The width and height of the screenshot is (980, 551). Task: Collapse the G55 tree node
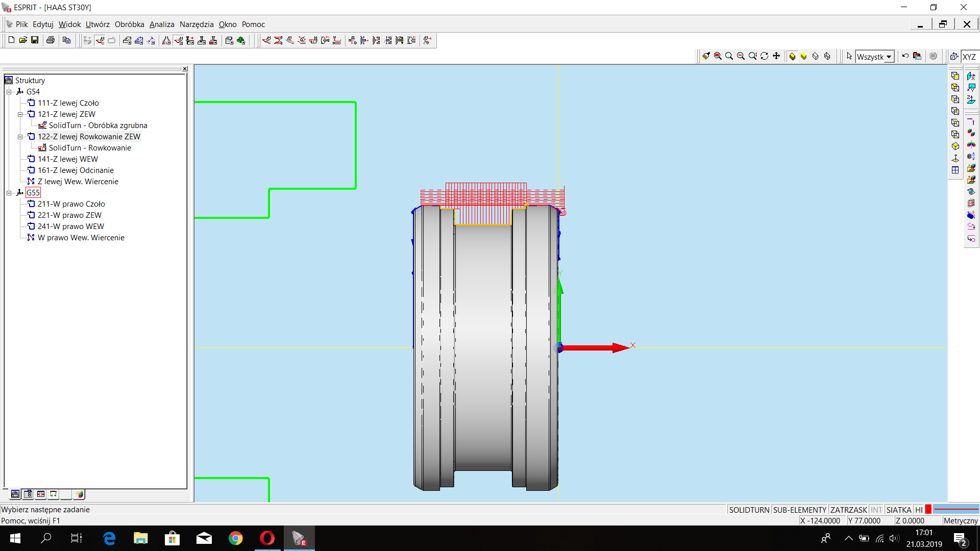[x=9, y=193]
